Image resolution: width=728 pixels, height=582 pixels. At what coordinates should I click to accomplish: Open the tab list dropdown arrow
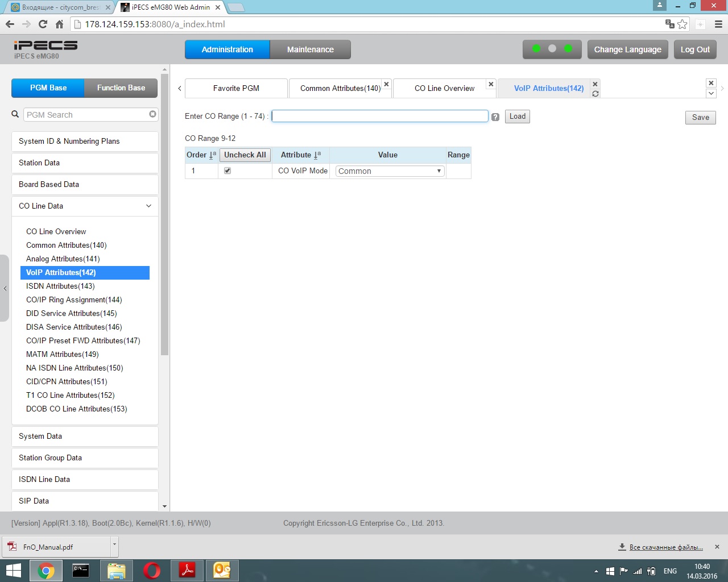[711, 93]
